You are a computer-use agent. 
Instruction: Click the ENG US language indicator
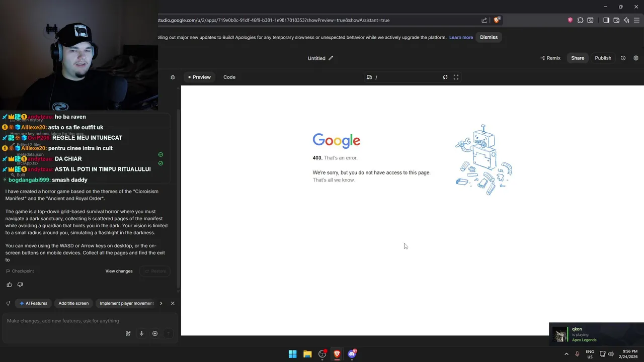(590, 354)
